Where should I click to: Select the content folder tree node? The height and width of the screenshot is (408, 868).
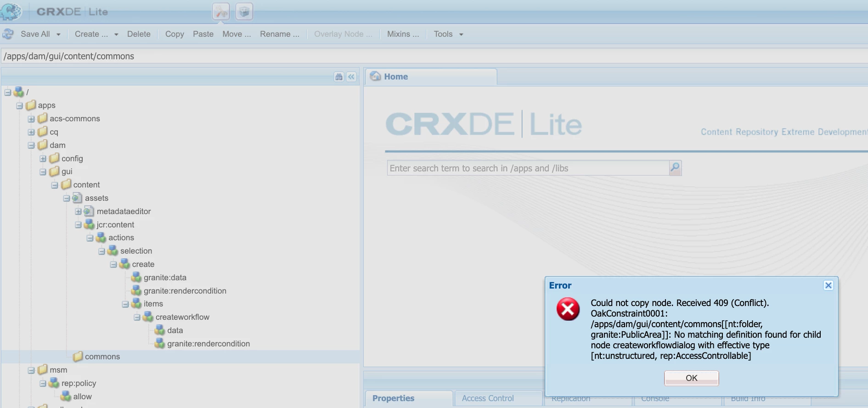point(86,185)
